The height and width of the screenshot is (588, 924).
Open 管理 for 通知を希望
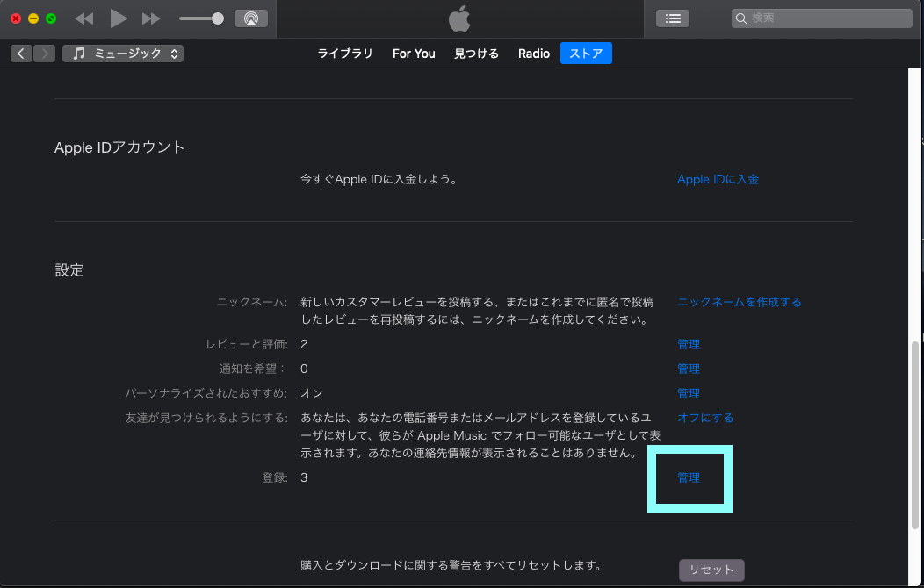pos(689,369)
